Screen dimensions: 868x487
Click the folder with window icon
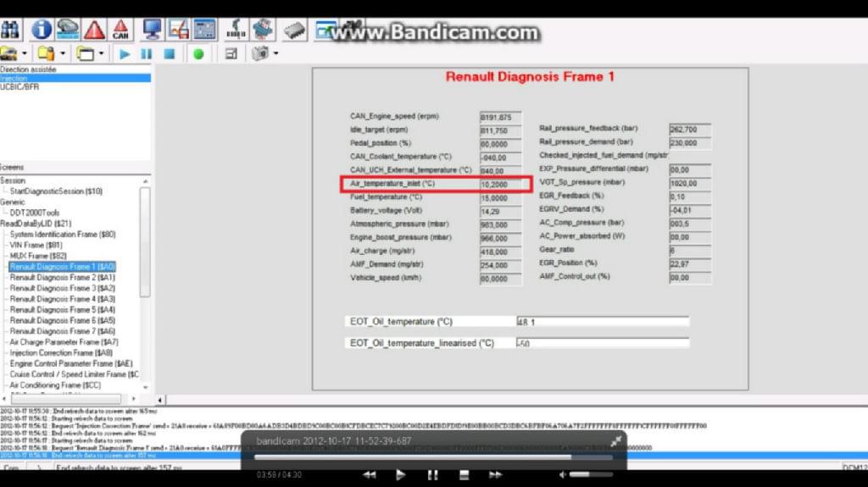85,53
